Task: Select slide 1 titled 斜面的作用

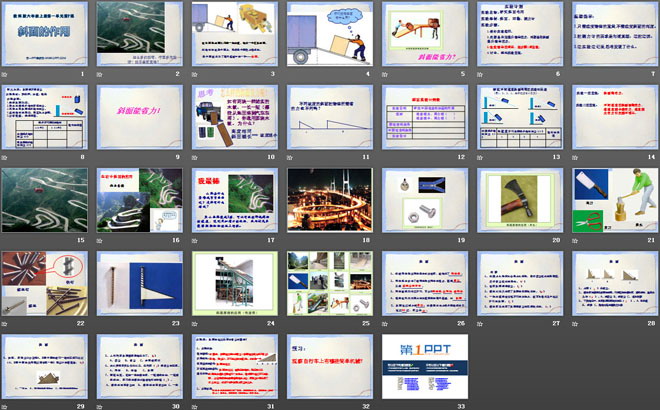Action: (47, 35)
